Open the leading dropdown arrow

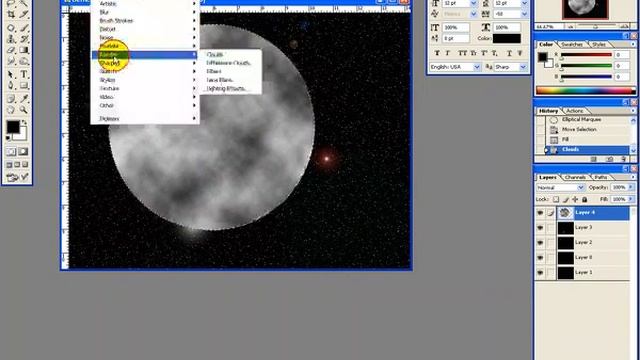tap(524, 3)
